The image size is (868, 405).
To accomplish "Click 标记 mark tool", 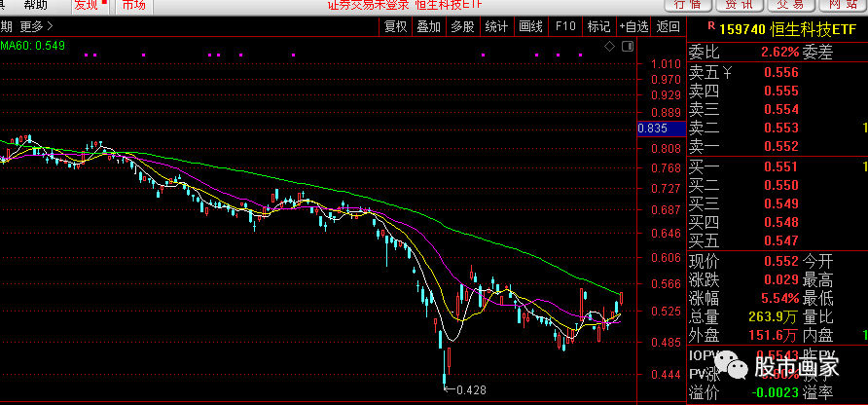I will (x=598, y=26).
